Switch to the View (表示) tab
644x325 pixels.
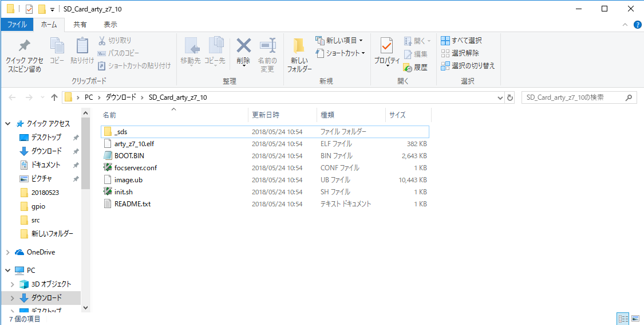point(110,25)
